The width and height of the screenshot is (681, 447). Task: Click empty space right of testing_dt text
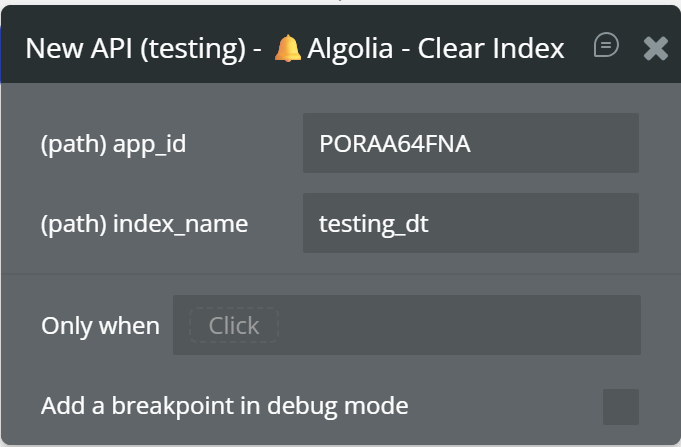(540, 223)
